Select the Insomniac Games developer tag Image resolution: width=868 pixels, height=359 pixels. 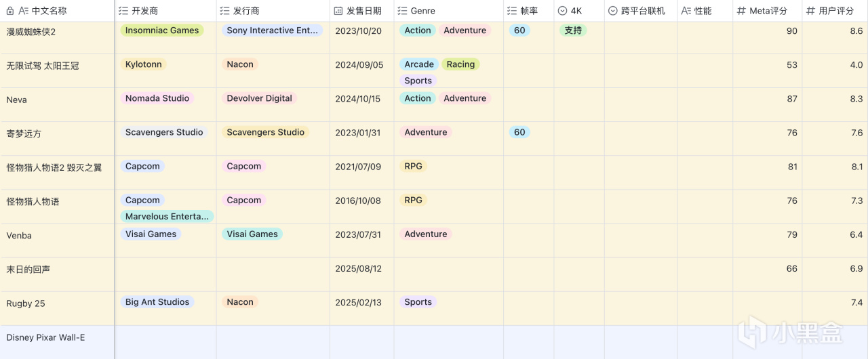162,30
